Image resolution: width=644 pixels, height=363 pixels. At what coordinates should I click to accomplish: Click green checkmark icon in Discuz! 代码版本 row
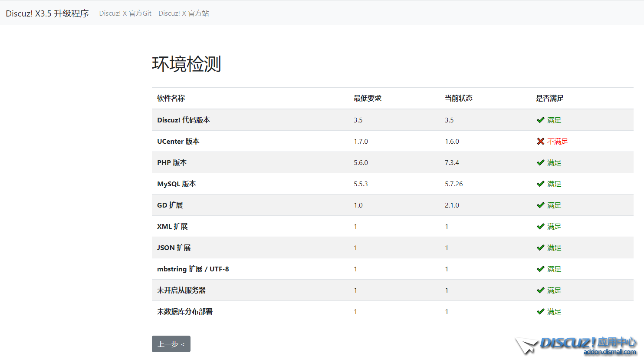[x=540, y=120]
